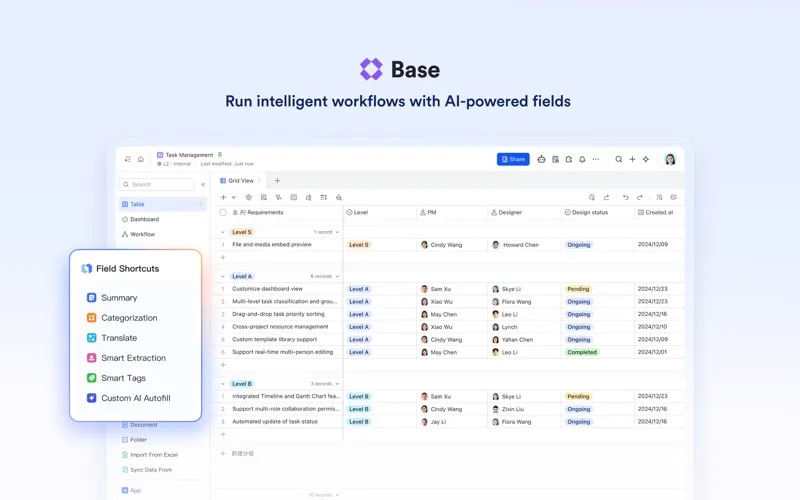The width and height of the screenshot is (800, 500).
Task: Click the filter icon in grid toolbar
Action: [x=279, y=197]
